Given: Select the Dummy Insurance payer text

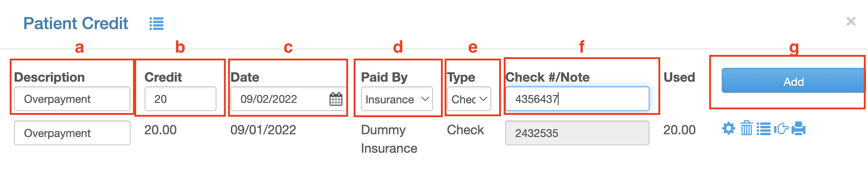Looking at the screenshot, I should 389,139.
